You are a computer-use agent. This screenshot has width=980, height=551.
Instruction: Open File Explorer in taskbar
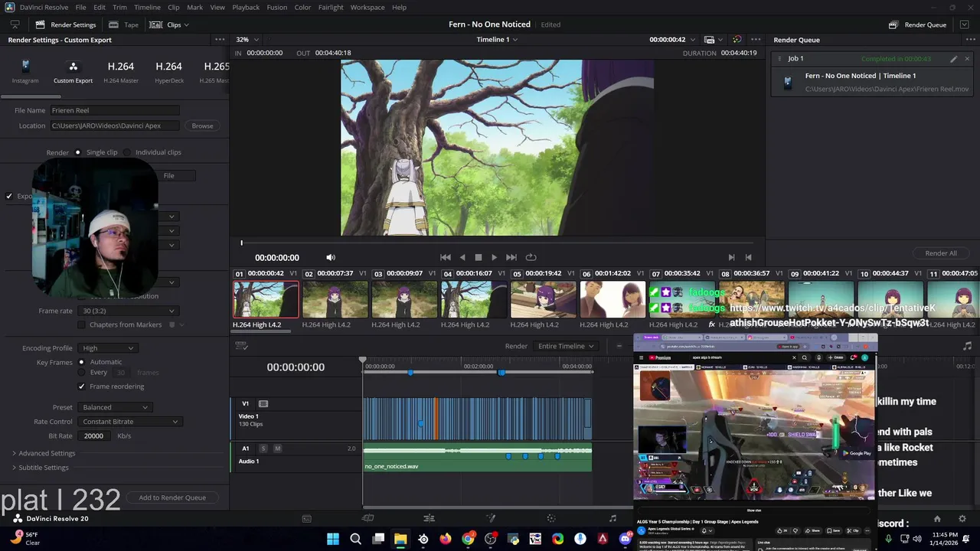coord(400,539)
